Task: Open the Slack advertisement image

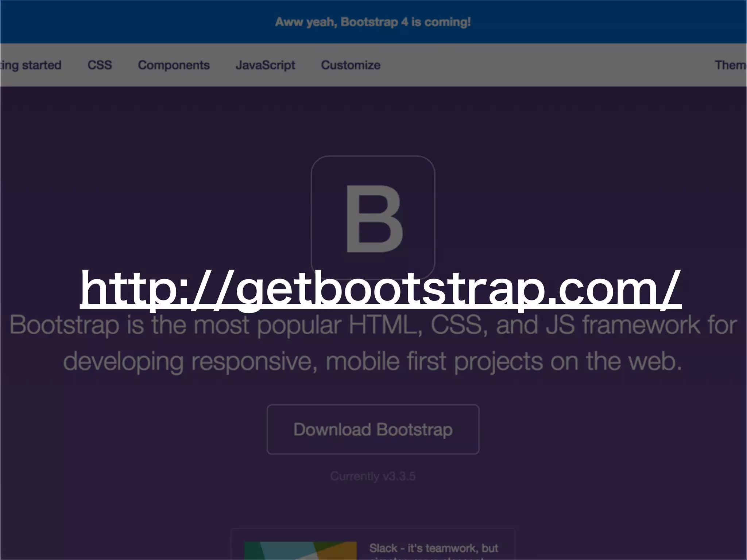Action: (300, 551)
